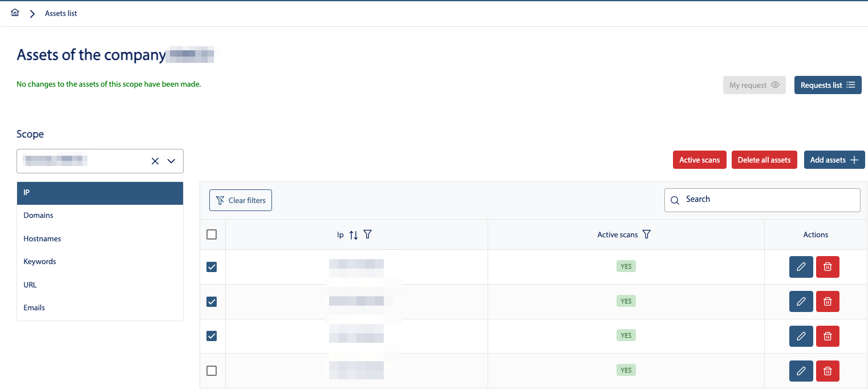This screenshot has height=389, width=868.
Task: Delete the fourth IP asset row
Action: pyautogui.click(x=828, y=371)
